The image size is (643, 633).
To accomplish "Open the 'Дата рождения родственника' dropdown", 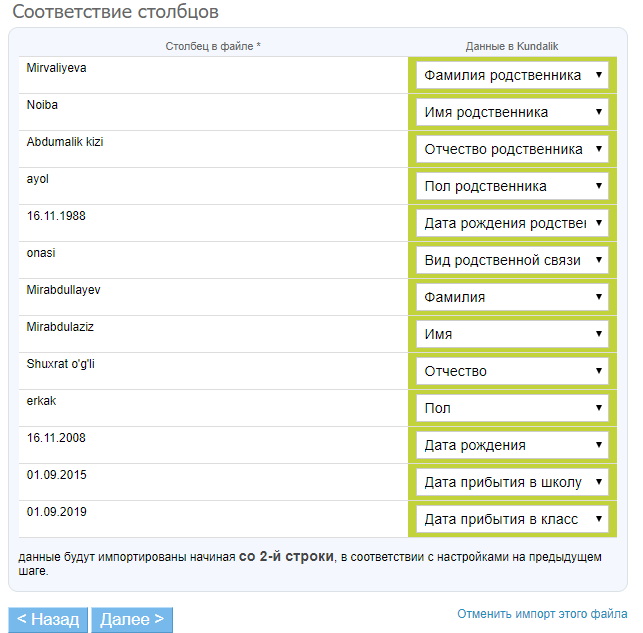I will click(512, 223).
